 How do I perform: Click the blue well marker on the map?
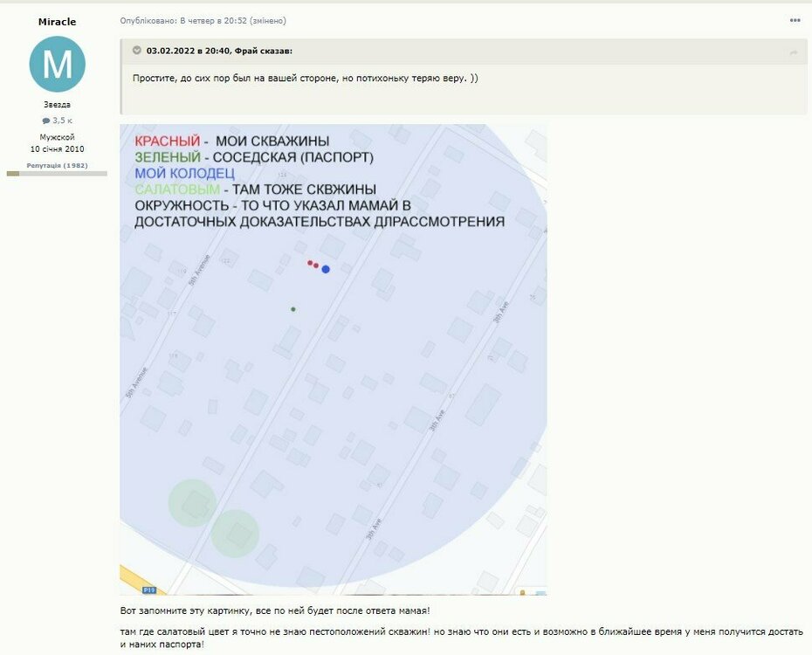click(x=324, y=268)
